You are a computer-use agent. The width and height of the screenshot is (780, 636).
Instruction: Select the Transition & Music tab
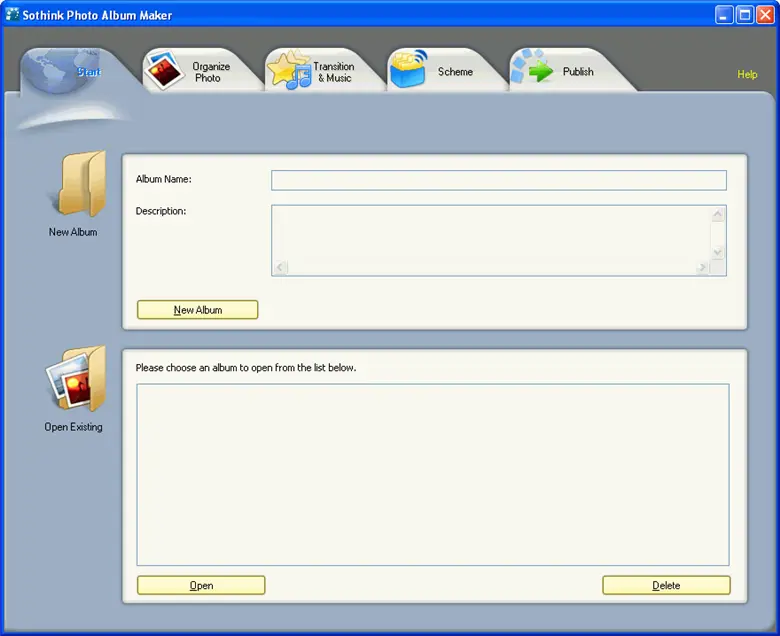pyautogui.click(x=333, y=72)
